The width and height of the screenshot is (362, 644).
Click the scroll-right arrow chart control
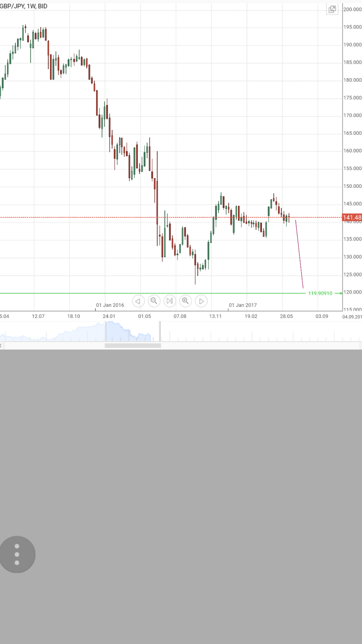tap(201, 301)
